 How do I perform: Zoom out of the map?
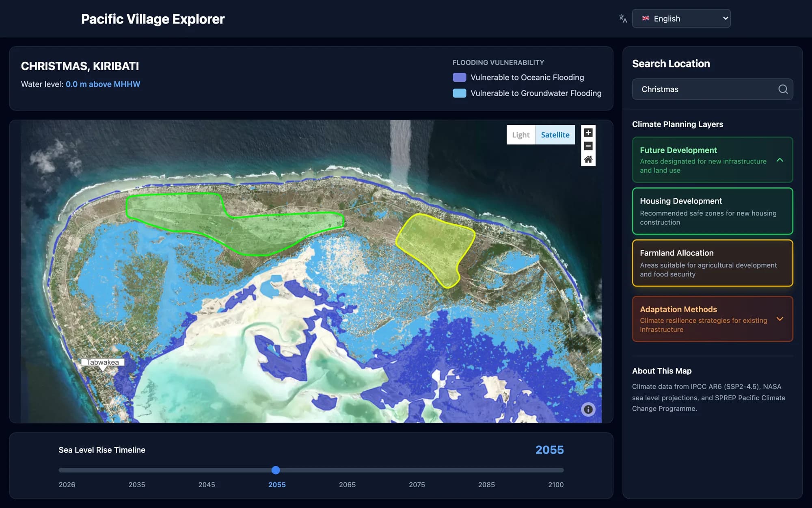click(x=588, y=146)
